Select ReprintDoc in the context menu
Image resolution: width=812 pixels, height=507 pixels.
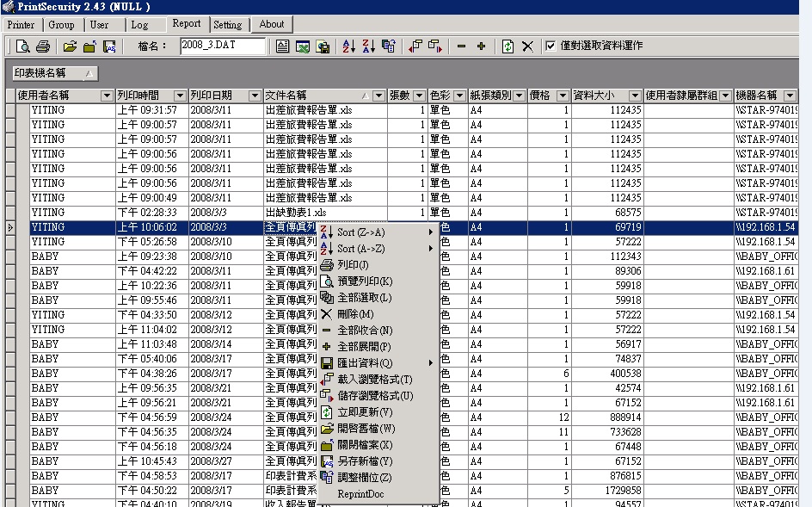(x=360, y=494)
